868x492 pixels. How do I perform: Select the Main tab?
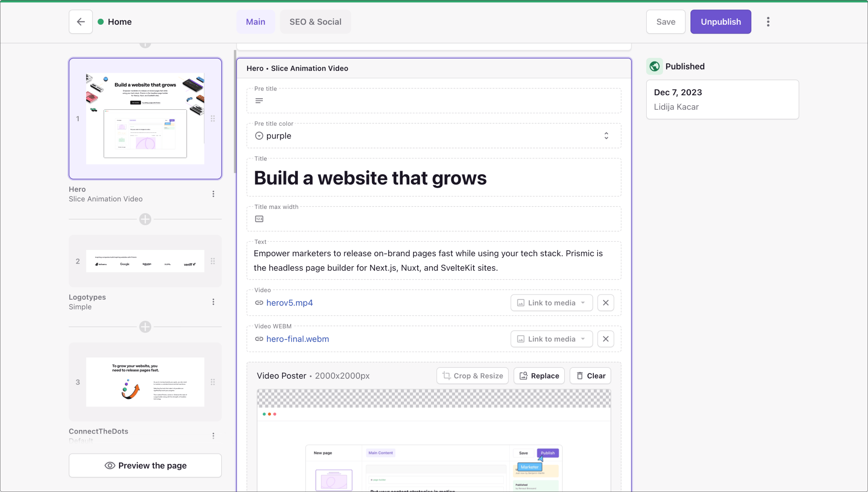click(255, 22)
